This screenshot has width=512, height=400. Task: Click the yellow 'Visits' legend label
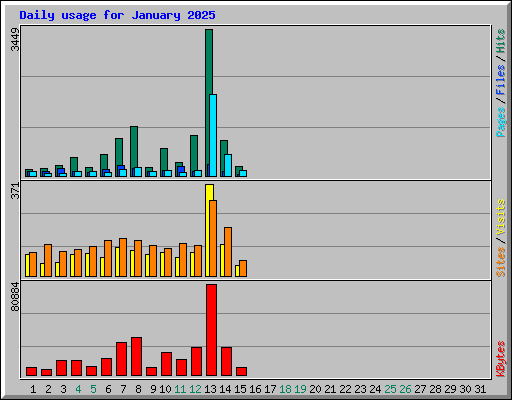tap(500, 217)
